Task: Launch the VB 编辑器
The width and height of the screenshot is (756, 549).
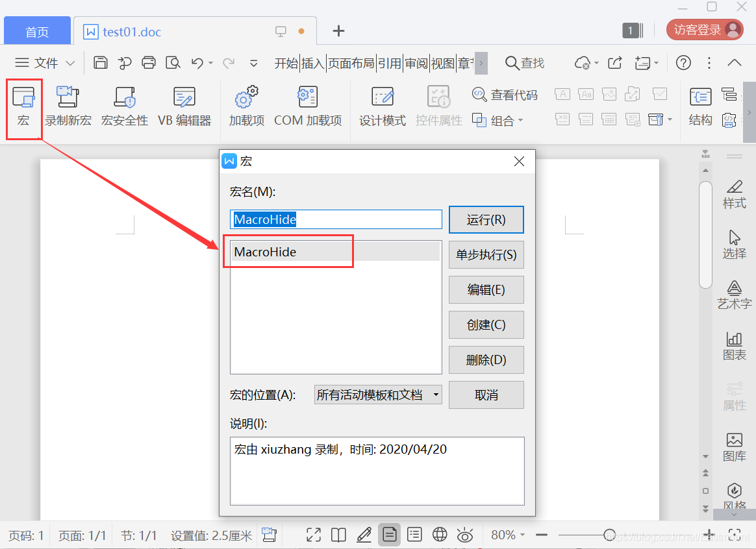Action: click(x=184, y=107)
